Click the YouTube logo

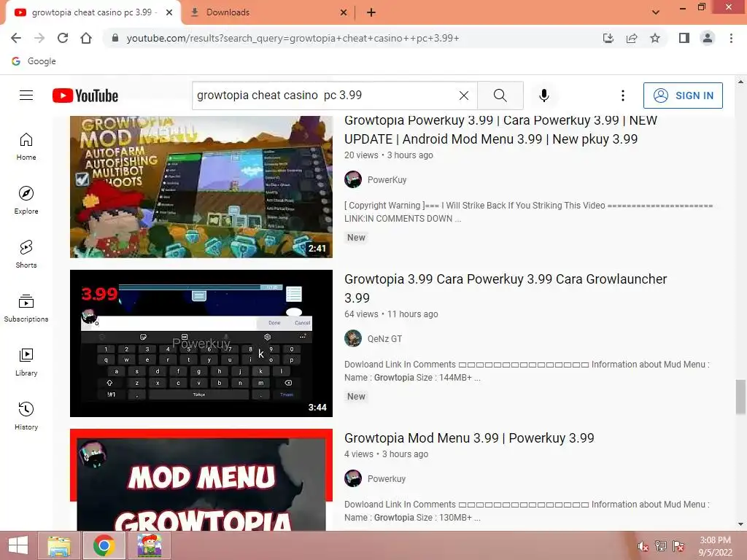(x=85, y=96)
